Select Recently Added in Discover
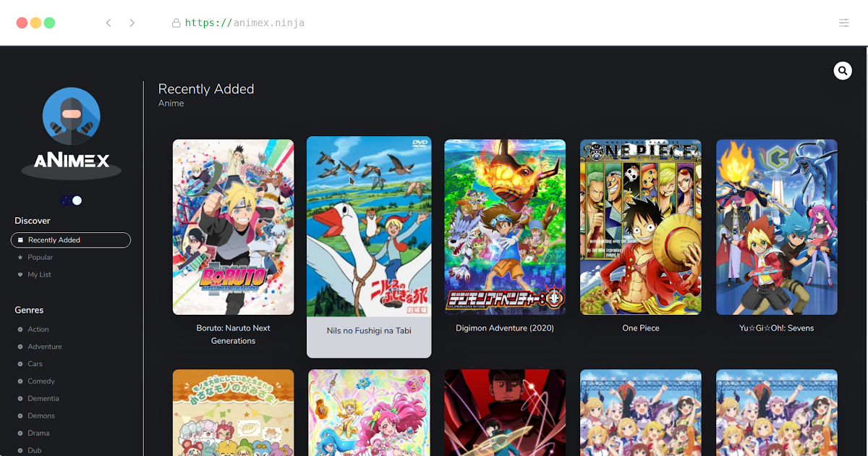 71,240
